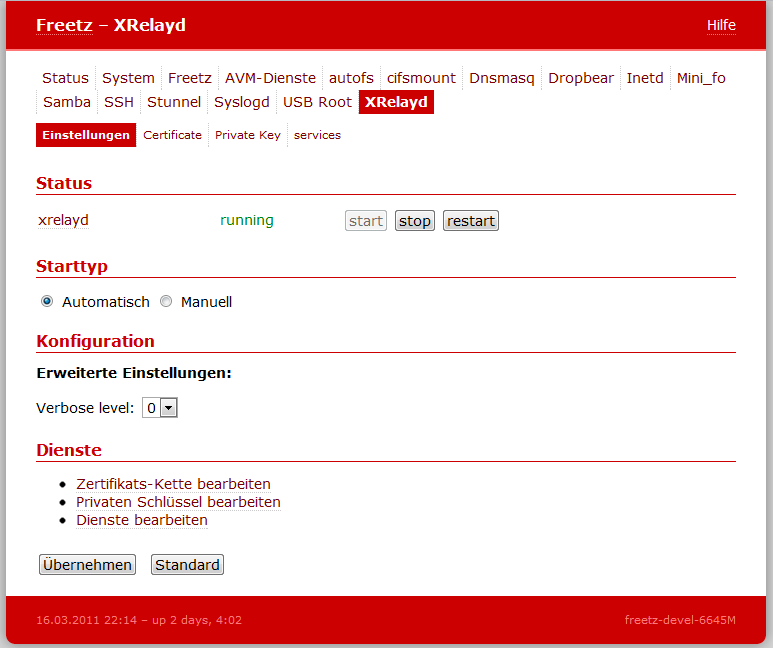Open the Stunnel package page
The height and width of the screenshot is (648, 773).
(174, 102)
